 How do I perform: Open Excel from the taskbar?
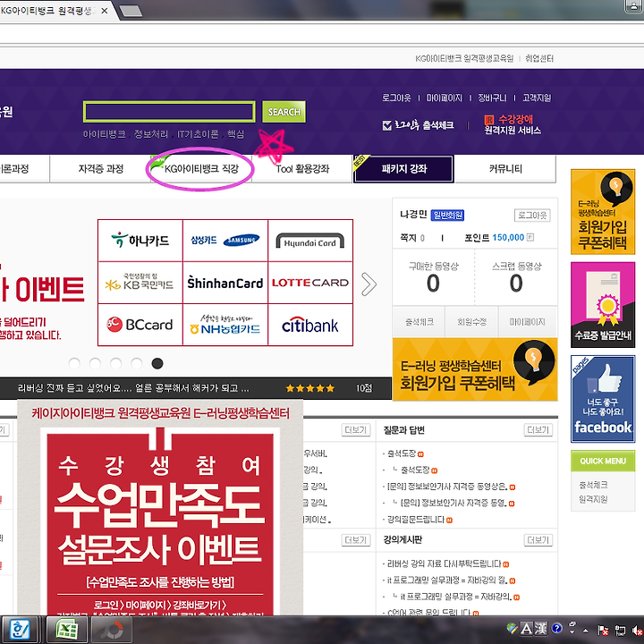[x=66, y=629]
